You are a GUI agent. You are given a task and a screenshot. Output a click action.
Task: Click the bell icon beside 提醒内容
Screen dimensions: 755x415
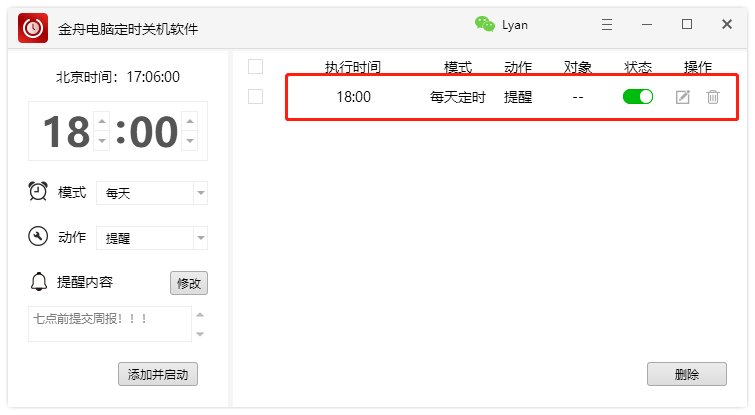coord(39,282)
